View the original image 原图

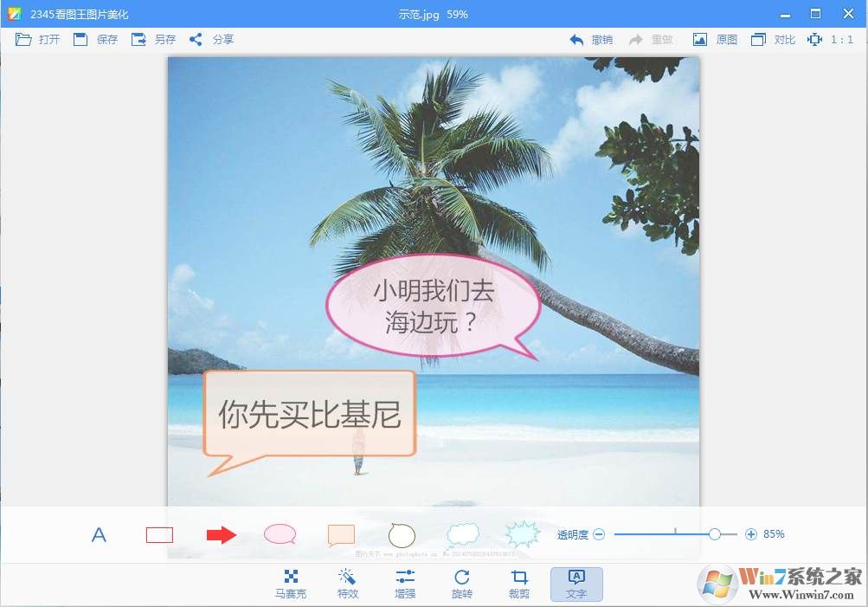coord(715,40)
